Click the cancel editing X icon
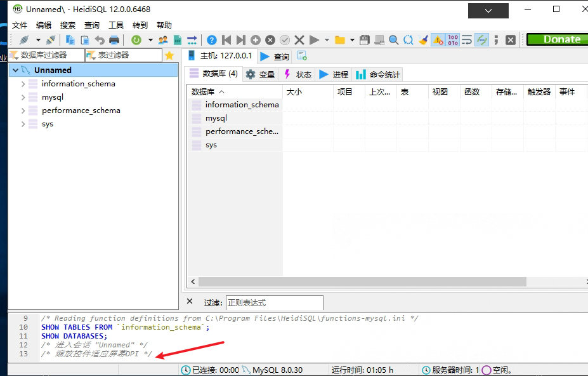 [x=299, y=40]
